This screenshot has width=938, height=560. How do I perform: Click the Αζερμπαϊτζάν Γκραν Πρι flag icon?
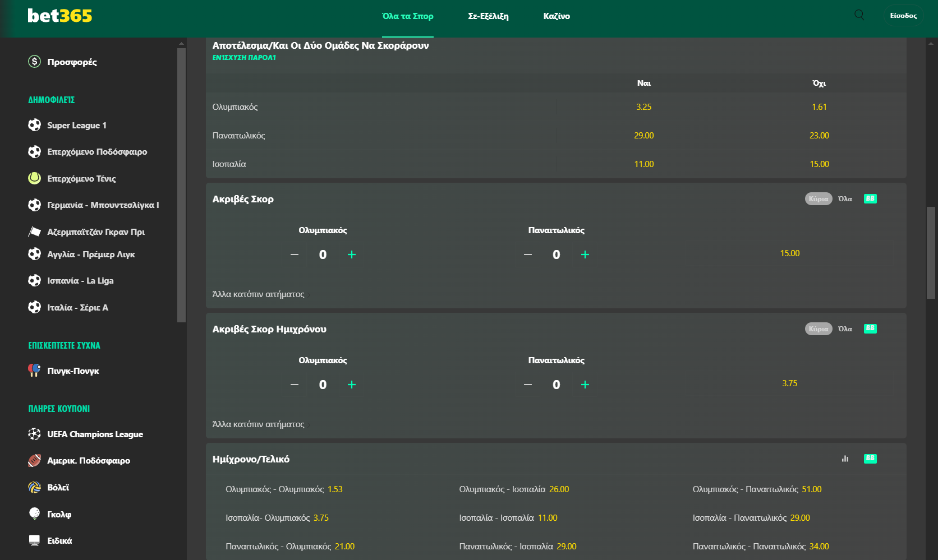point(35,232)
